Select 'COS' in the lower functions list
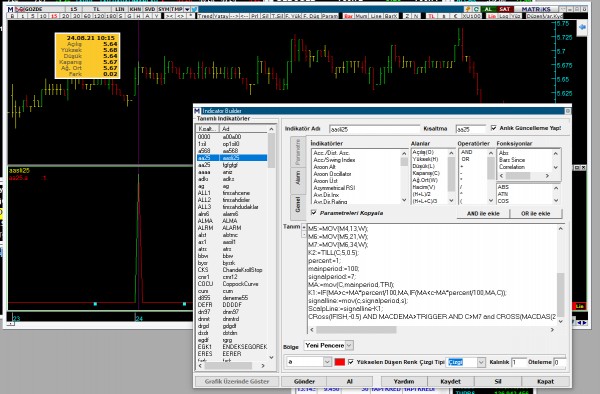Image resolution: width=600 pixels, height=394 pixels. 503,201
